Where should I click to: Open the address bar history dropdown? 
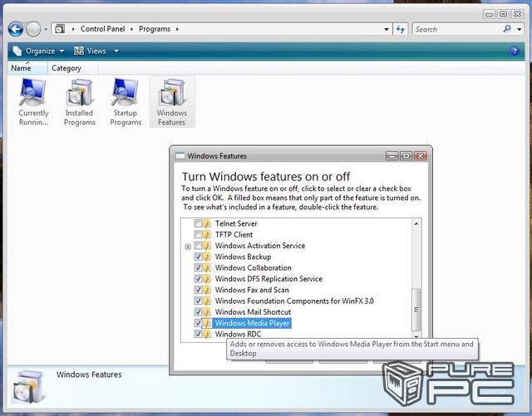(387, 30)
